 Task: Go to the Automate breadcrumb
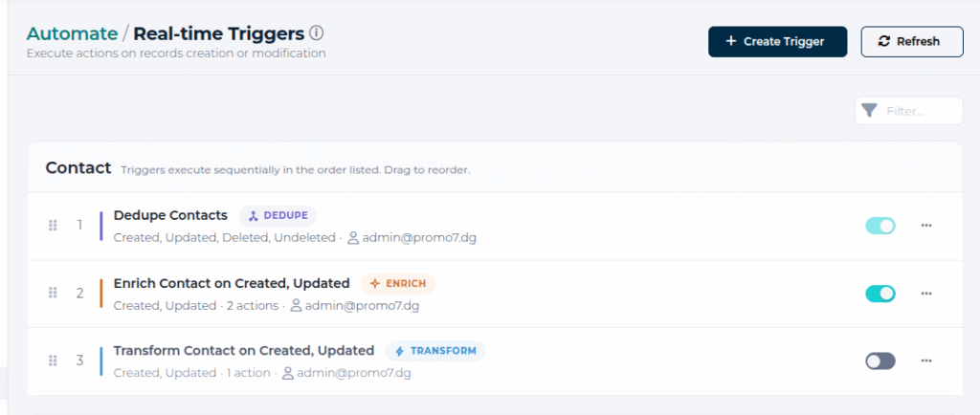[72, 33]
